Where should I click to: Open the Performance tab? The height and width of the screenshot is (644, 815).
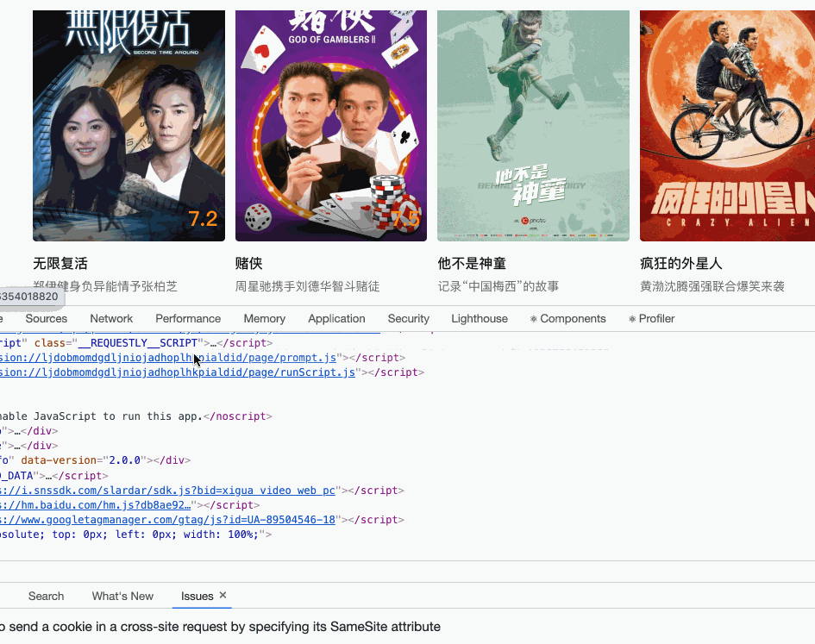click(x=188, y=319)
